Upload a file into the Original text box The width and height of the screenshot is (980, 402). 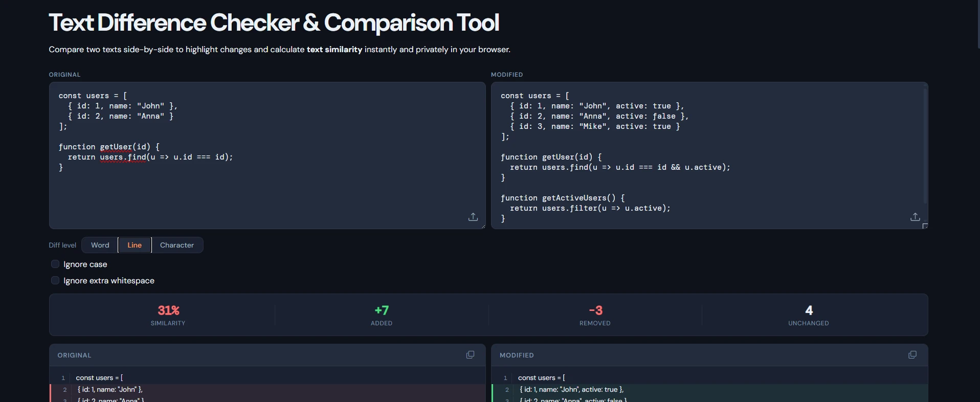473,217
